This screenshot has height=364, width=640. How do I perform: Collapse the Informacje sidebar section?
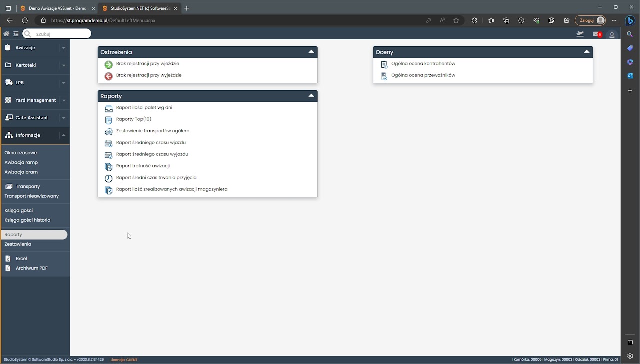pos(63,135)
